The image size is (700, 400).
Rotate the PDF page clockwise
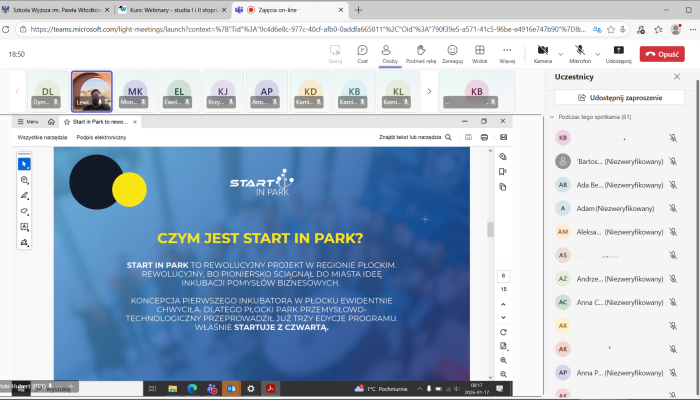pyautogui.click(x=503, y=332)
